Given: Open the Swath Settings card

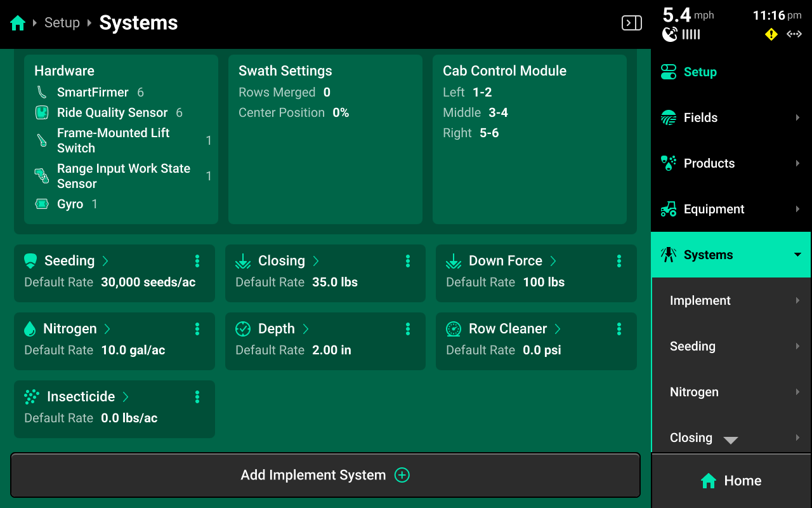Looking at the screenshot, I should click(325, 139).
